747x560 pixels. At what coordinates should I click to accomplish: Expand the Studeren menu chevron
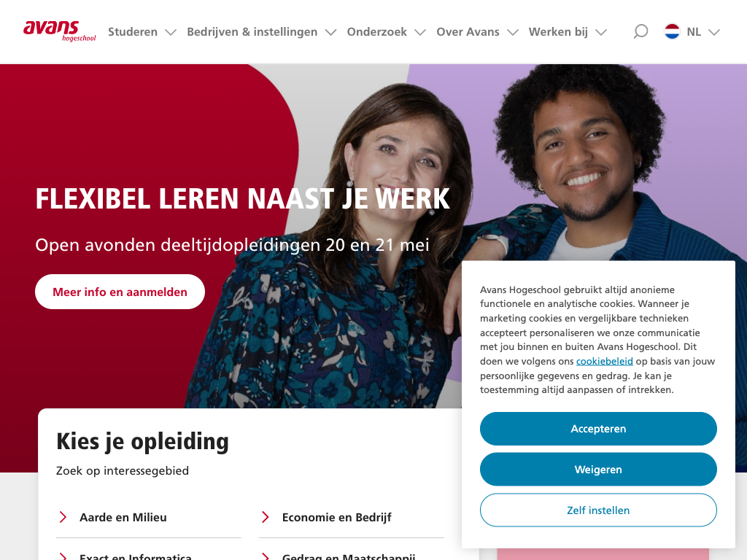pos(171,32)
